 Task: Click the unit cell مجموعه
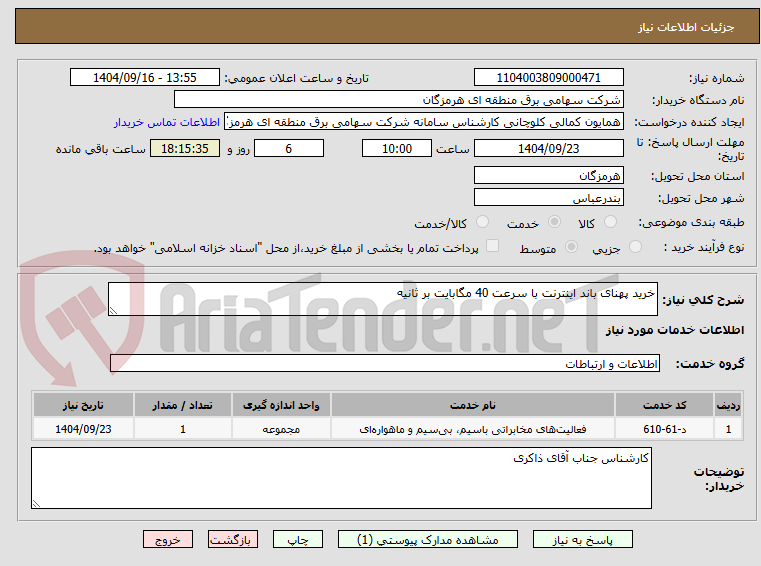coord(281,429)
